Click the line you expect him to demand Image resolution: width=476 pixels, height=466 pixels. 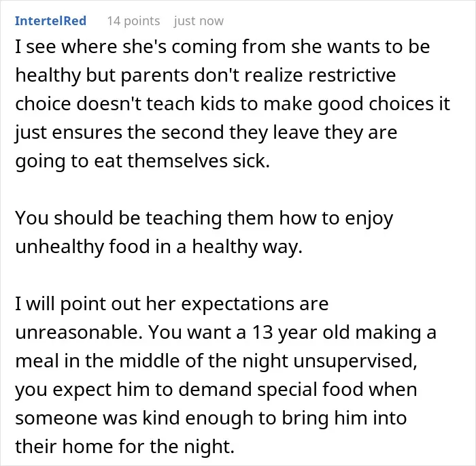coord(216,390)
